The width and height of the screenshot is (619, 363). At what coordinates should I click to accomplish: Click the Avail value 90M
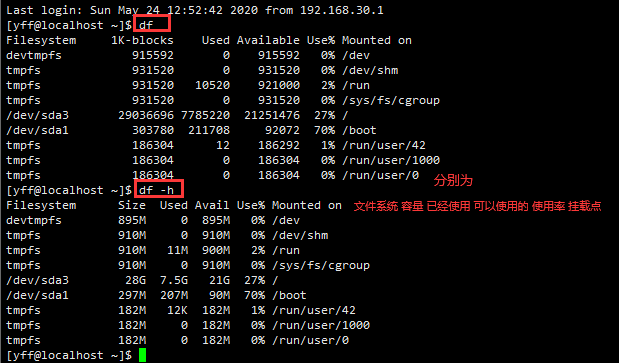tap(219, 295)
